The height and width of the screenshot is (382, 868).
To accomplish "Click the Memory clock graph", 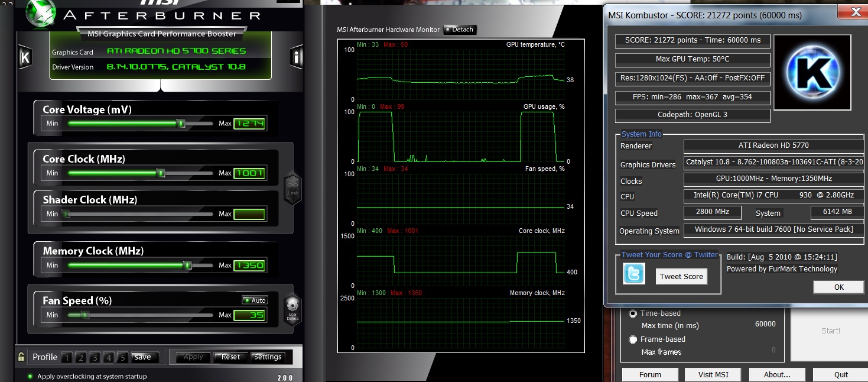I will click(460, 323).
